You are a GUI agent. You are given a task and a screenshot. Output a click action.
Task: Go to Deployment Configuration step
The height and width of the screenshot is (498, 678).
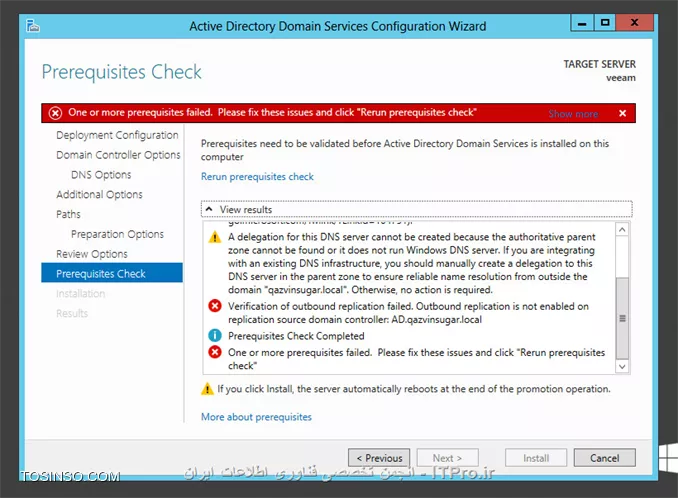tap(117, 135)
